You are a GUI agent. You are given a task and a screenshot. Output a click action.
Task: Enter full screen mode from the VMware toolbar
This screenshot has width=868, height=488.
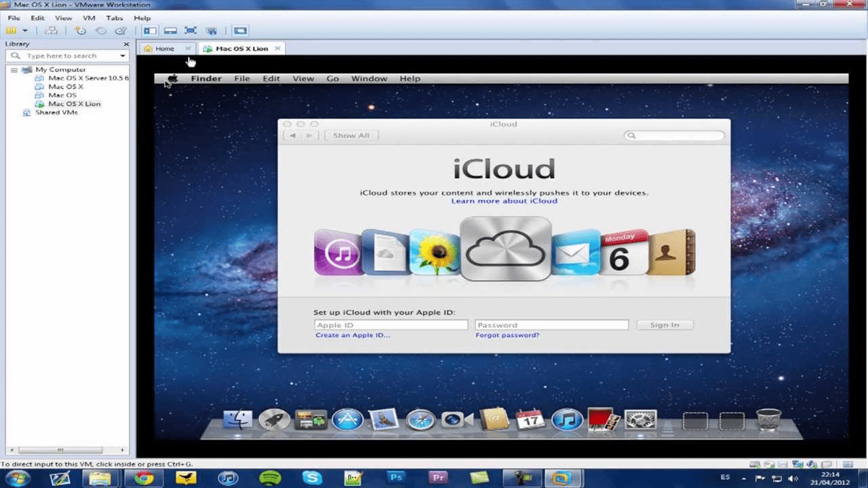coord(191,30)
